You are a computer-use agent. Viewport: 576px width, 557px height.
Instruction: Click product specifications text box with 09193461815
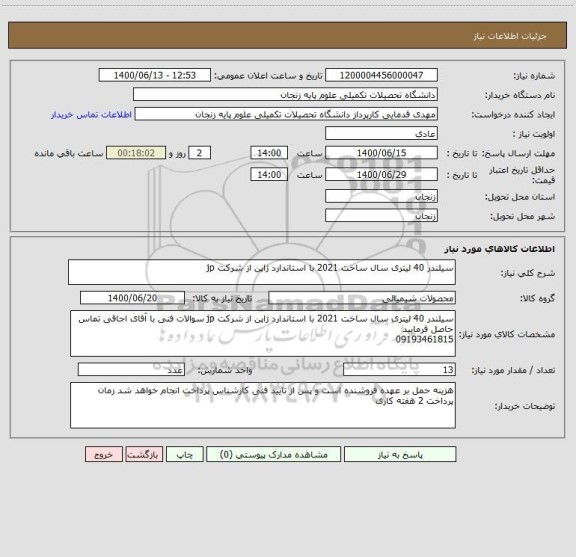click(x=263, y=334)
